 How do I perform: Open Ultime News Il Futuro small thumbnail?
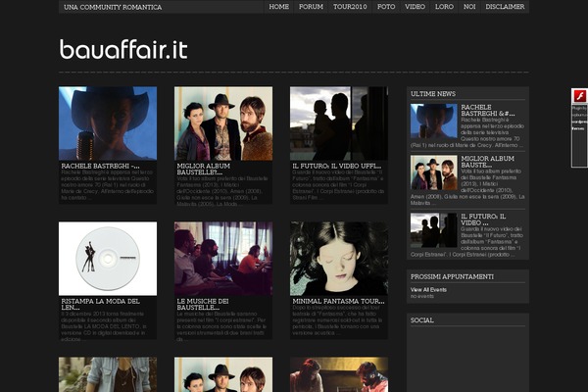[x=433, y=230]
